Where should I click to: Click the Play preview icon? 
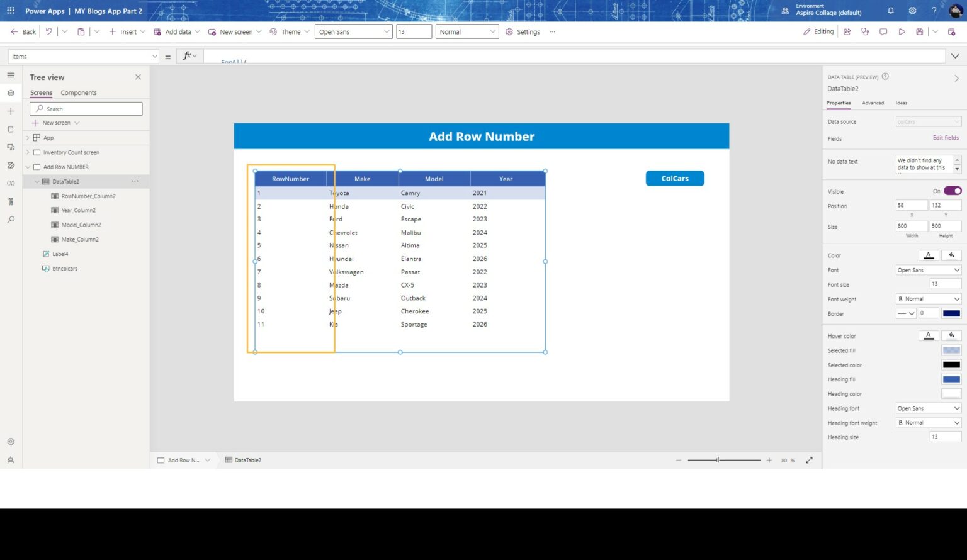(x=902, y=31)
